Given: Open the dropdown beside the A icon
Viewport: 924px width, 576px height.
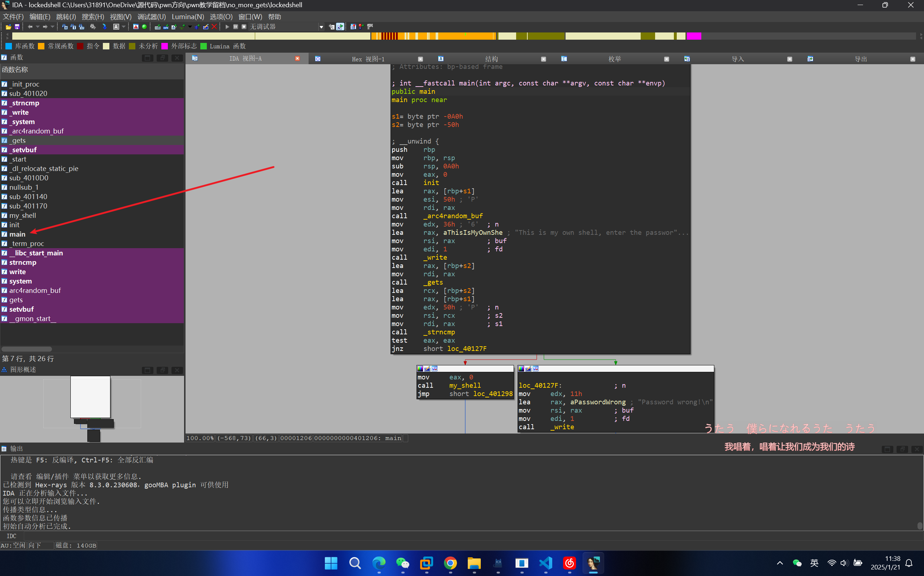Looking at the screenshot, I should point(123,27).
